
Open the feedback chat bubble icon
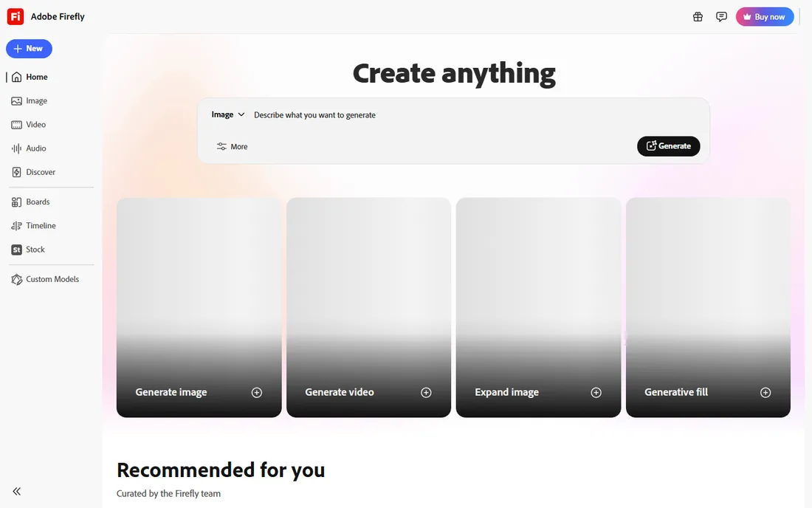(x=721, y=16)
